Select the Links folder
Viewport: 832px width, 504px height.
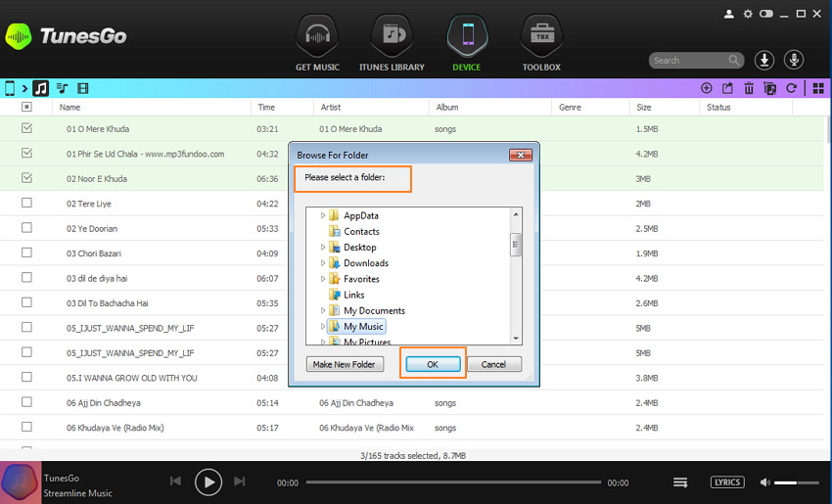click(x=347, y=295)
